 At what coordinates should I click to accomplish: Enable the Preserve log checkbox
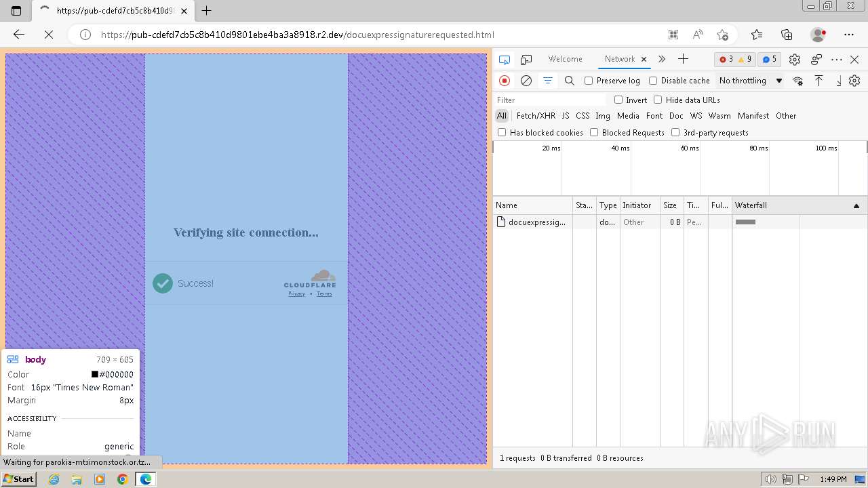tap(589, 81)
